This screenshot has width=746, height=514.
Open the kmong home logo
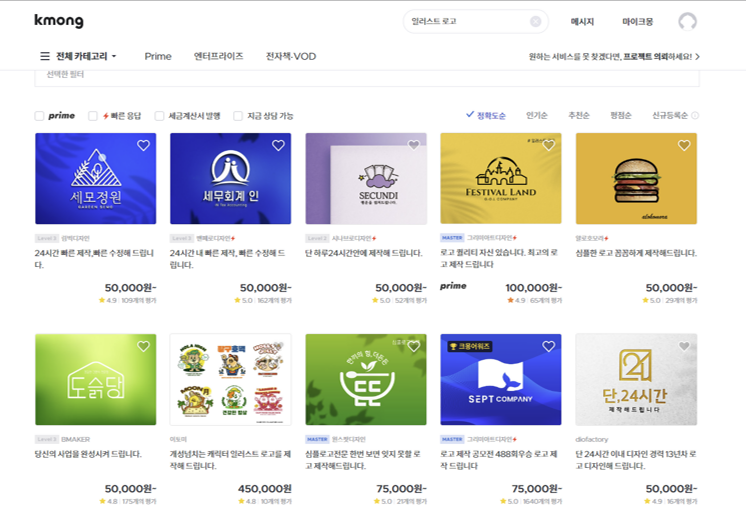[59, 20]
